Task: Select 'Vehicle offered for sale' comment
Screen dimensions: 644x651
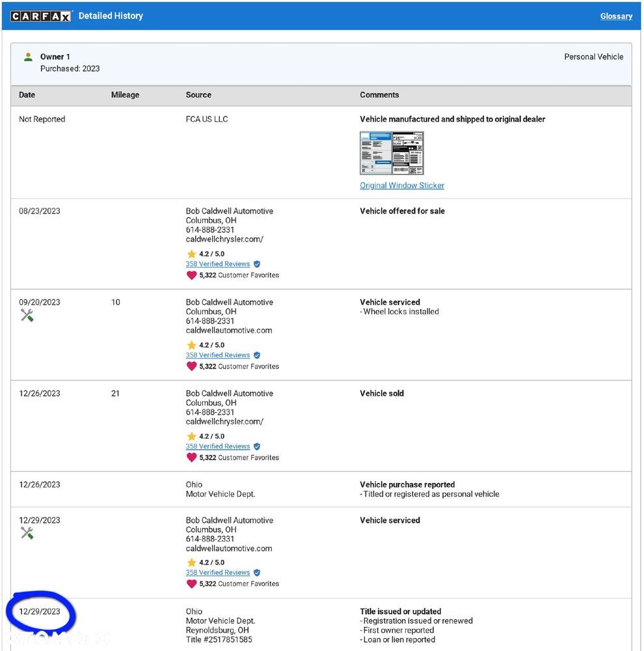Action: pos(402,211)
